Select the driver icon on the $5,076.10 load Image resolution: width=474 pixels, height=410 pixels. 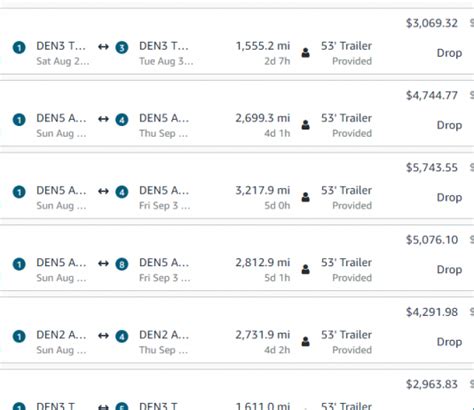(306, 269)
